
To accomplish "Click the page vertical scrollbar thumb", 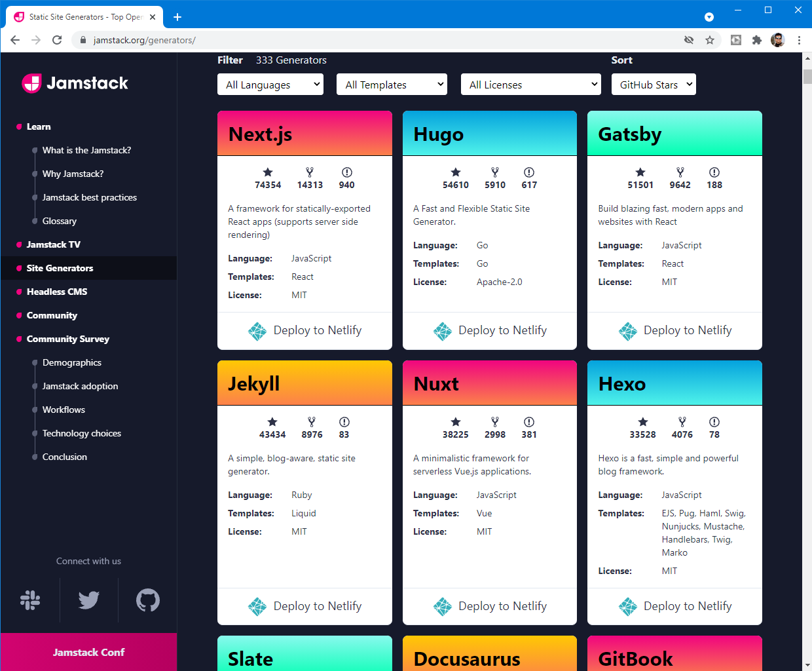I will pos(807,75).
